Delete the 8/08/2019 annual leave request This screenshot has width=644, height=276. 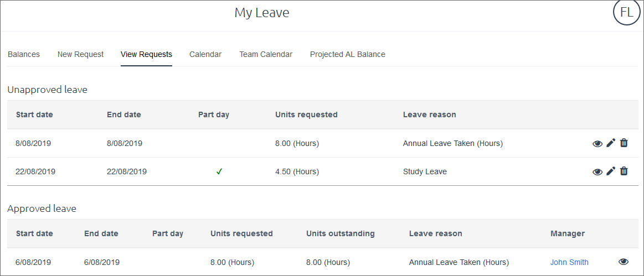click(624, 143)
